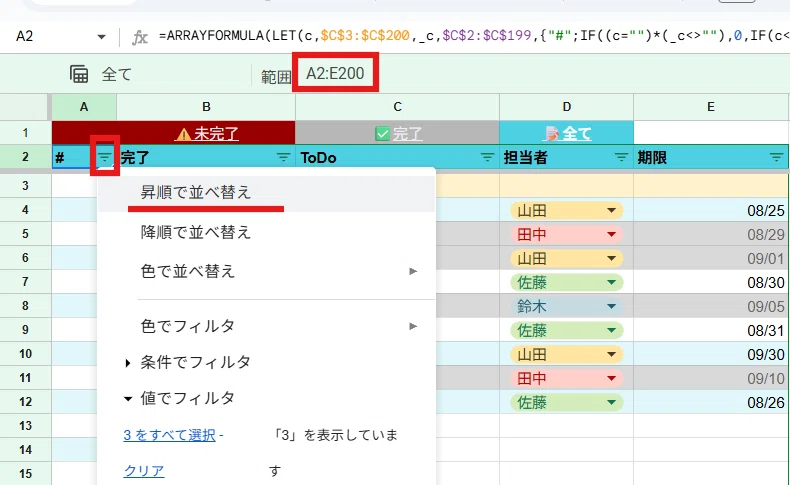Image resolution: width=790 pixels, height=485 pixels.
Task: Open the filter icon on the ToDo column
Action: tap(487, 157)
